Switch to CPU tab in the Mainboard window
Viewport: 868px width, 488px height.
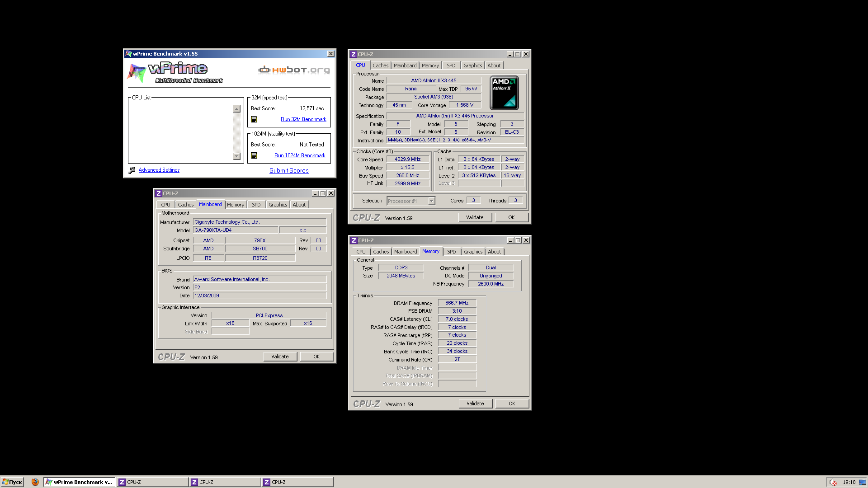(166, 205)
